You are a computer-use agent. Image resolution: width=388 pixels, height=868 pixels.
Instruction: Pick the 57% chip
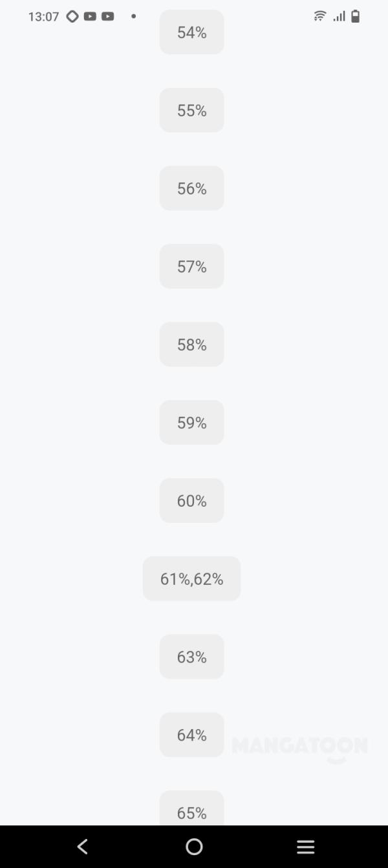click(191, 266)
